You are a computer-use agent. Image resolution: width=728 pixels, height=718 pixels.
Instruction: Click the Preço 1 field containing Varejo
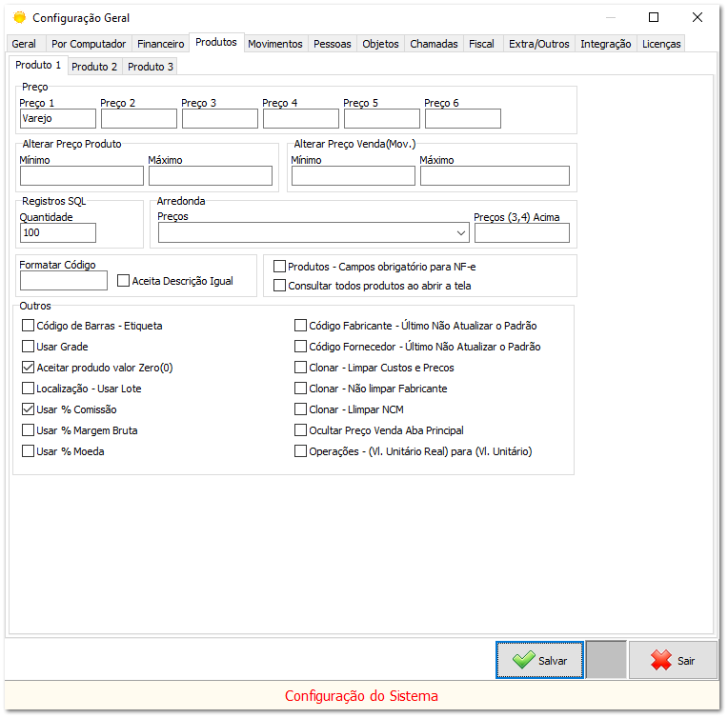click(x=58, y=118)
